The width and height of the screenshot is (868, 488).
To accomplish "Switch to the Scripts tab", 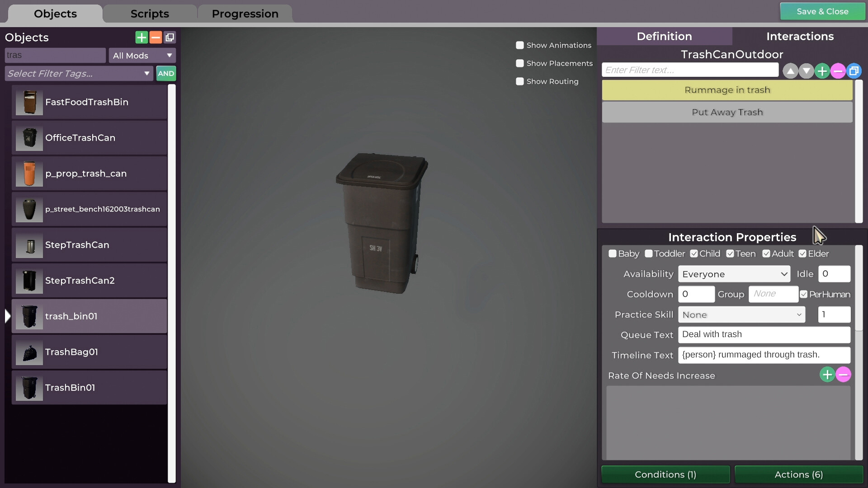I will pyautogui.click(x=150, y=13).
